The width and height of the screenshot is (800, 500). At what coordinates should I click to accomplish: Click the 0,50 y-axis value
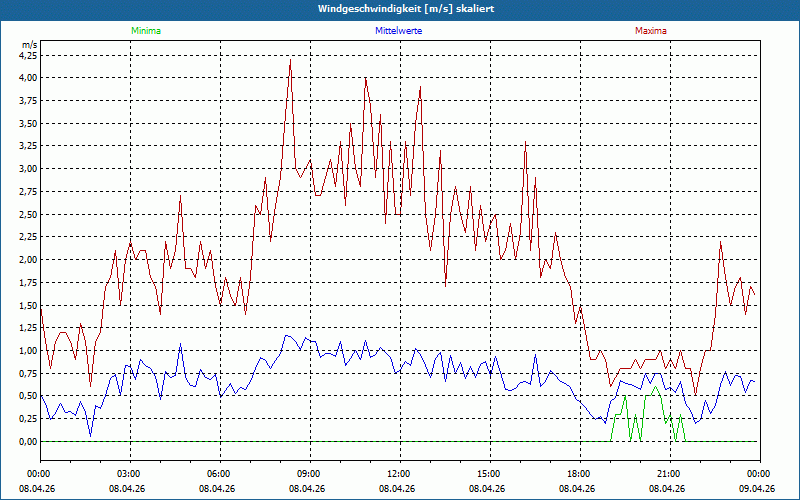pyautogui.click(x=29, y=396)
